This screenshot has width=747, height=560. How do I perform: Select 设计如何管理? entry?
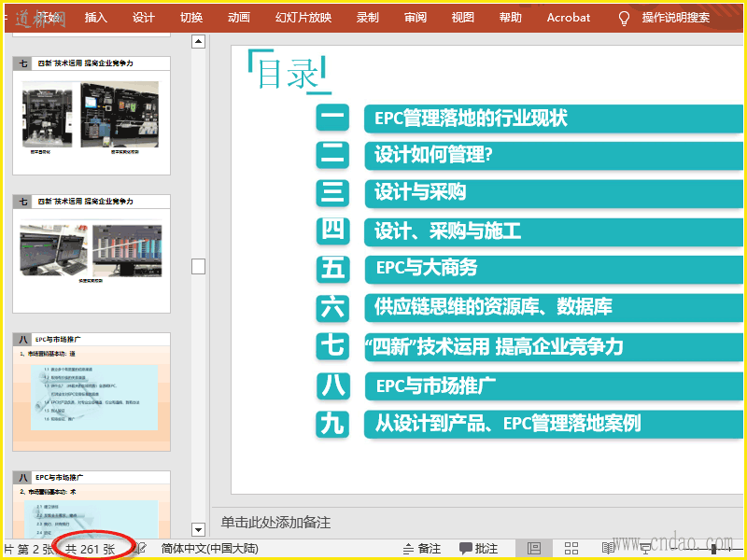[x=554, y=155]
